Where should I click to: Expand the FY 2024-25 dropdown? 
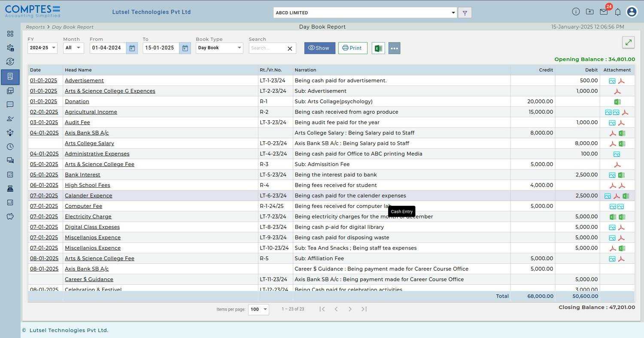[42, 48]
